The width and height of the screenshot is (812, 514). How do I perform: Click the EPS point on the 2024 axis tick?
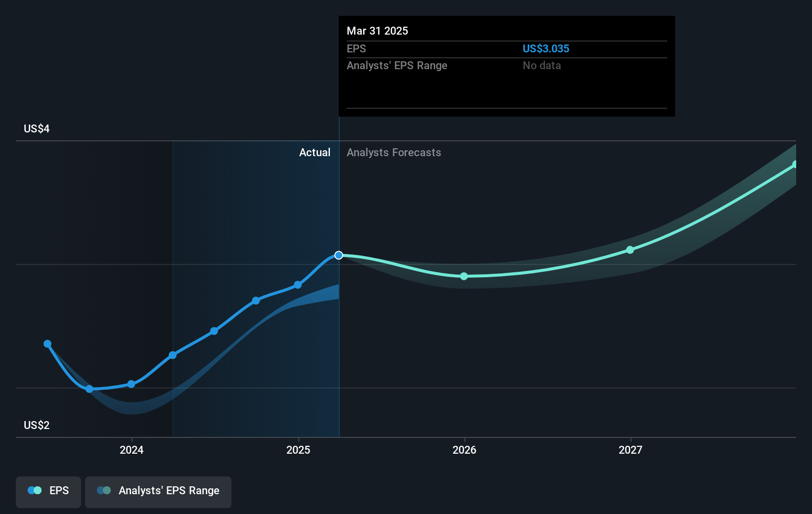[x=131, y=384]
